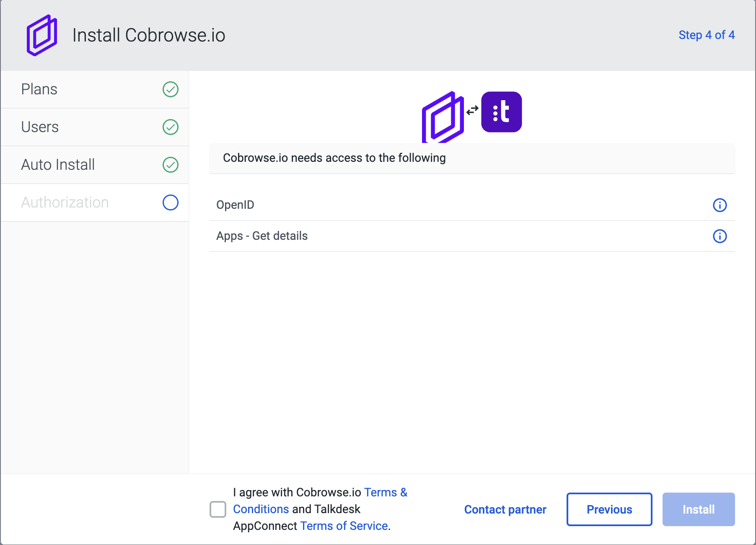Click the Contact partner link
This screenshot has height=545, width=756.
505,509
